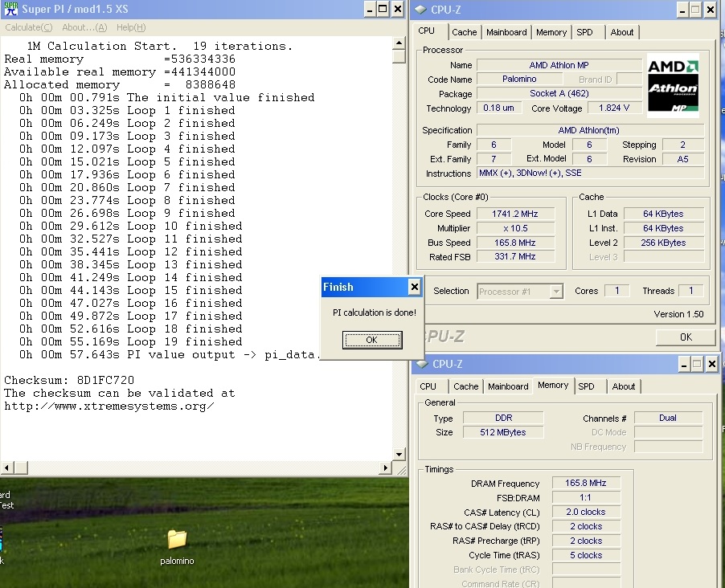Open the Help menu in Super PI
725x588 pixels.
(x=131, y=27)
